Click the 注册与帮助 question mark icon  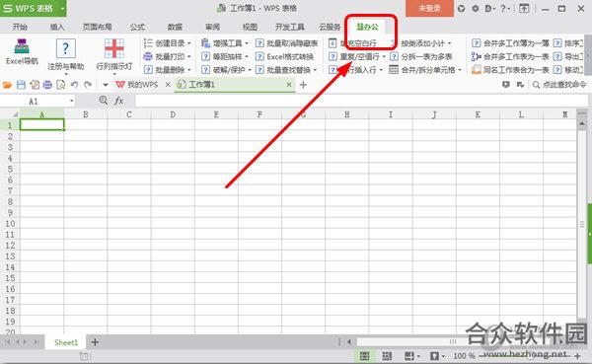[x=66, y=48]
